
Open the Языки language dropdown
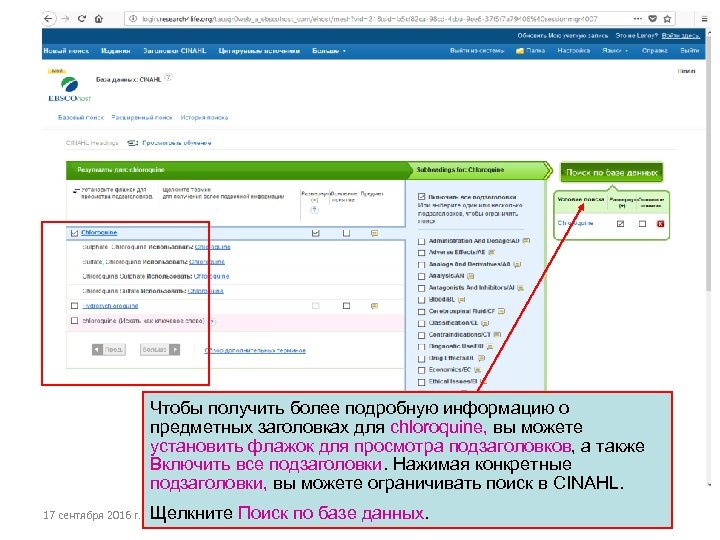(615, 51)
